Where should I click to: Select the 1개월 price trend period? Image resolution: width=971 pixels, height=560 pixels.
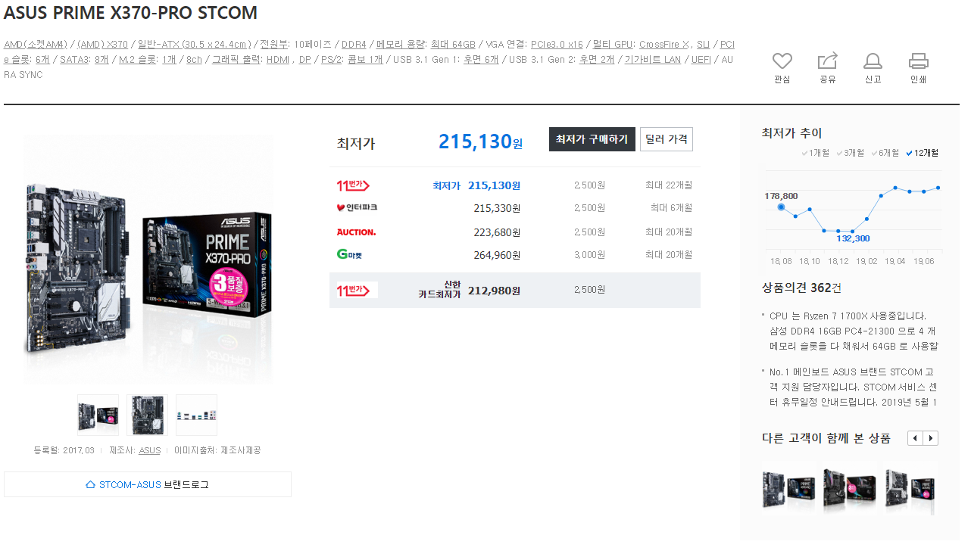click(815, 153)
